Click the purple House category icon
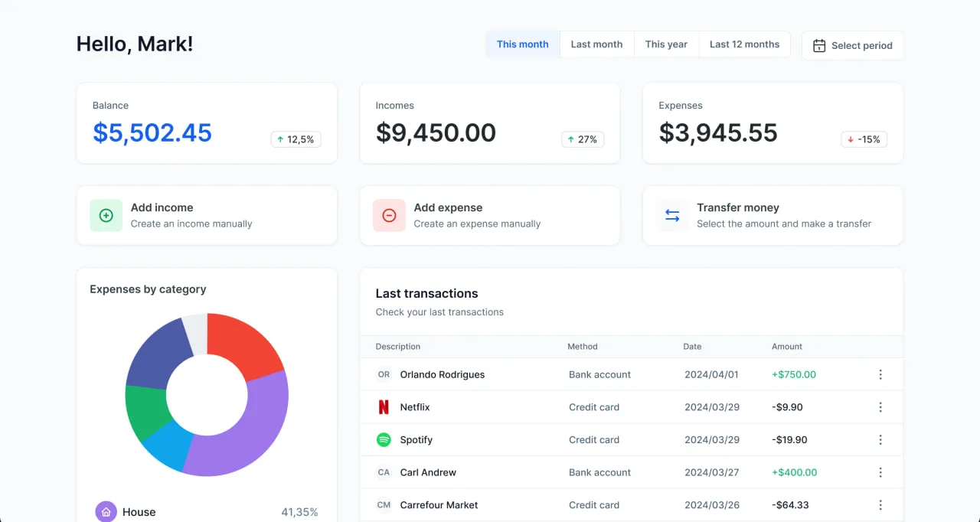The width and height of the screenshot is (980, 522). click(106, 512)
